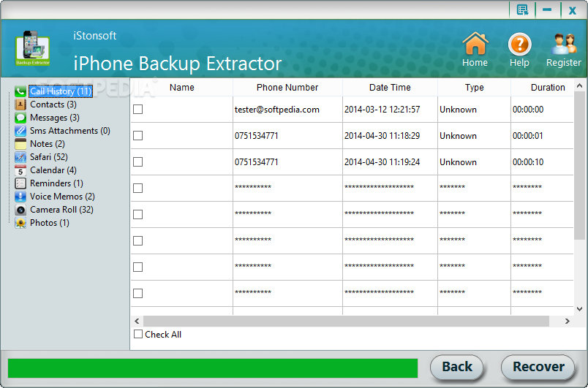Screen dimensions: 588x388
Task: Click horizontal scrollbar left arrow
Action: click(137, 321)
